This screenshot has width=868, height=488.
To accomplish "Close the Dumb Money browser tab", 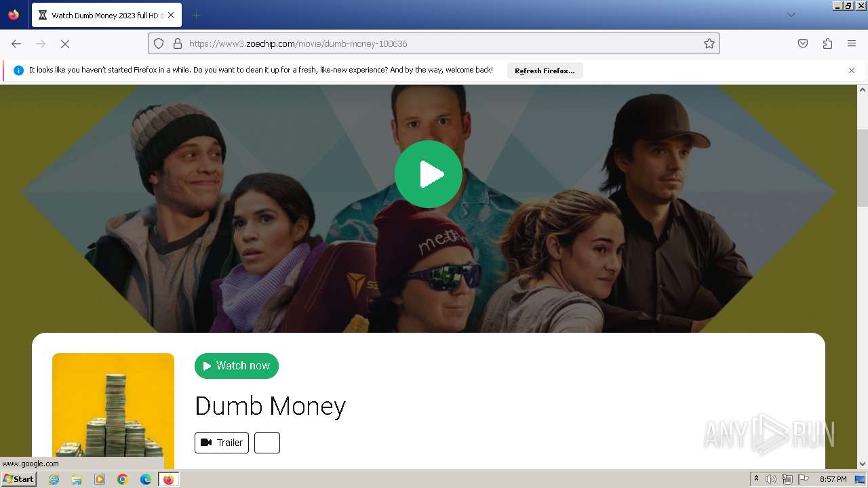I will coord(170,15).
